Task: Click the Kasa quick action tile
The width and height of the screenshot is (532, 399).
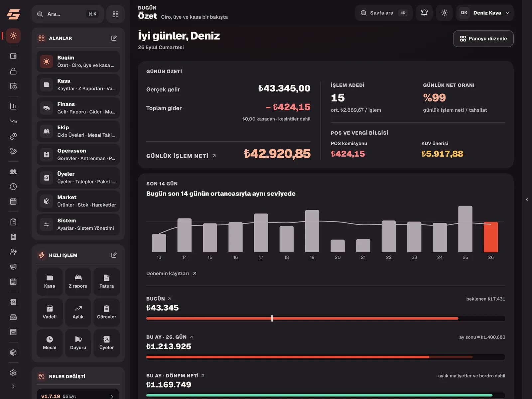Action: 50,281
